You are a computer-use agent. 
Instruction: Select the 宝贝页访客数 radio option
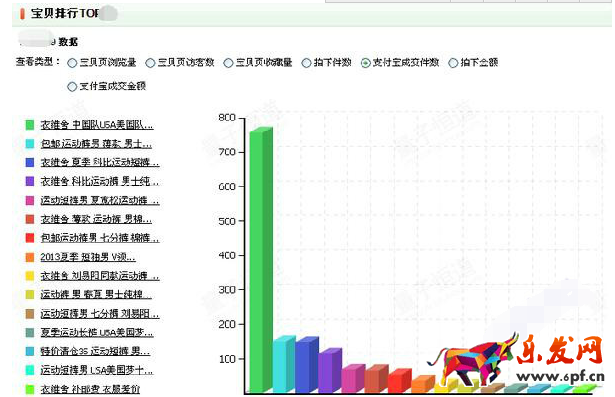[x=150, y=63]
